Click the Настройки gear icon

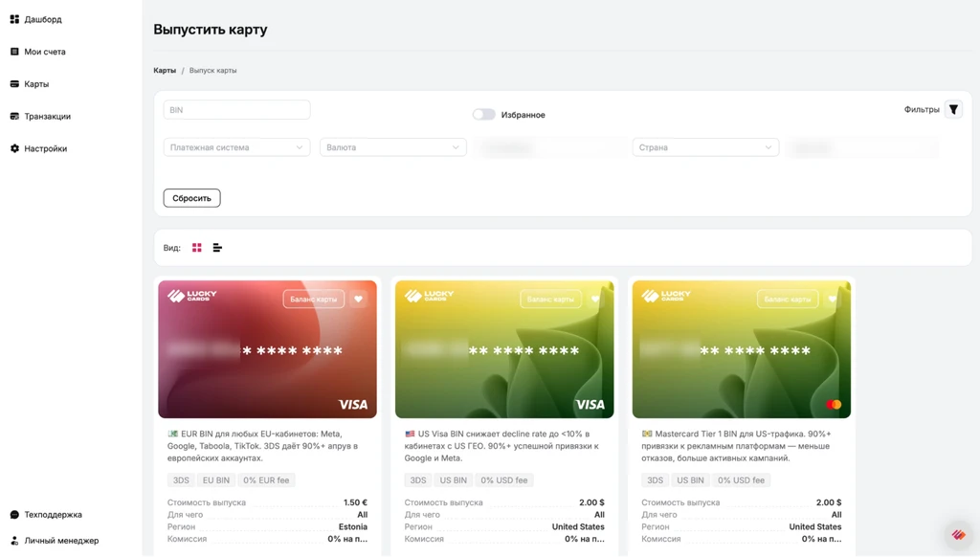tap(14, 148)
